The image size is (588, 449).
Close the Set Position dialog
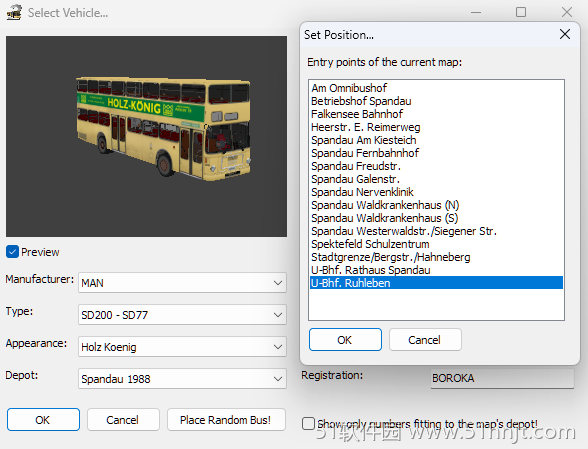565,35
